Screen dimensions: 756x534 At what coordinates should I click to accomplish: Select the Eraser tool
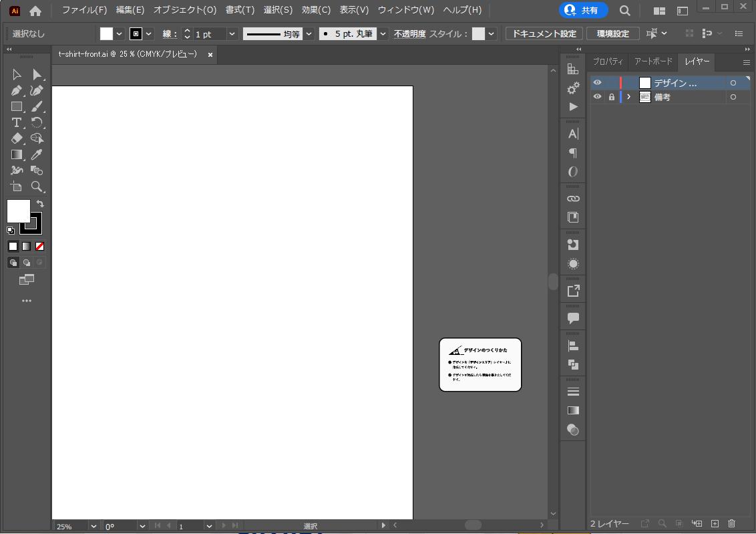pos(17,138)
